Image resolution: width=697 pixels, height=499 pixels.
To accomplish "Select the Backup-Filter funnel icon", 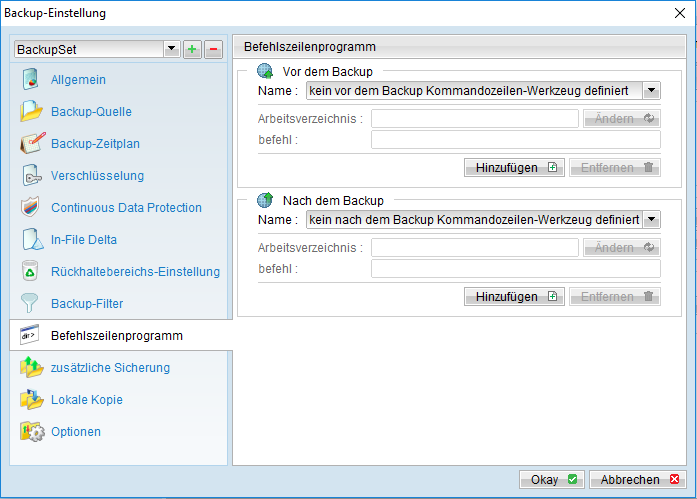I will (29, 303).
